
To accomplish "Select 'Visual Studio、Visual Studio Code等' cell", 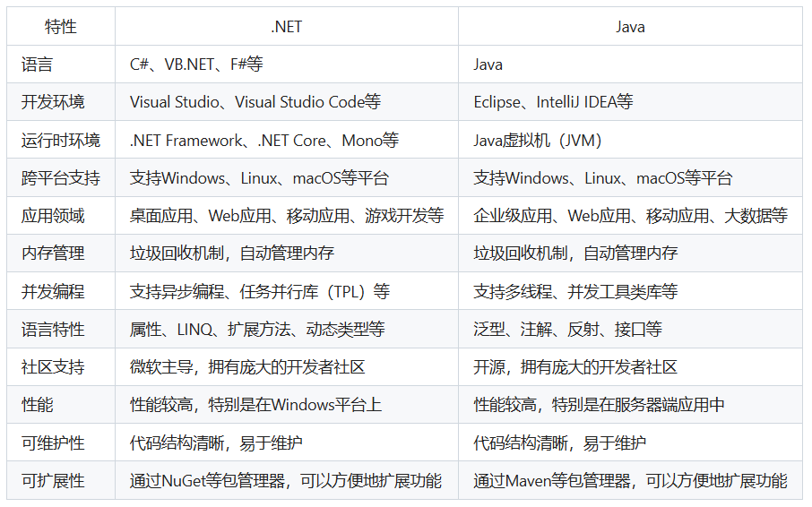I will point(287,102).
